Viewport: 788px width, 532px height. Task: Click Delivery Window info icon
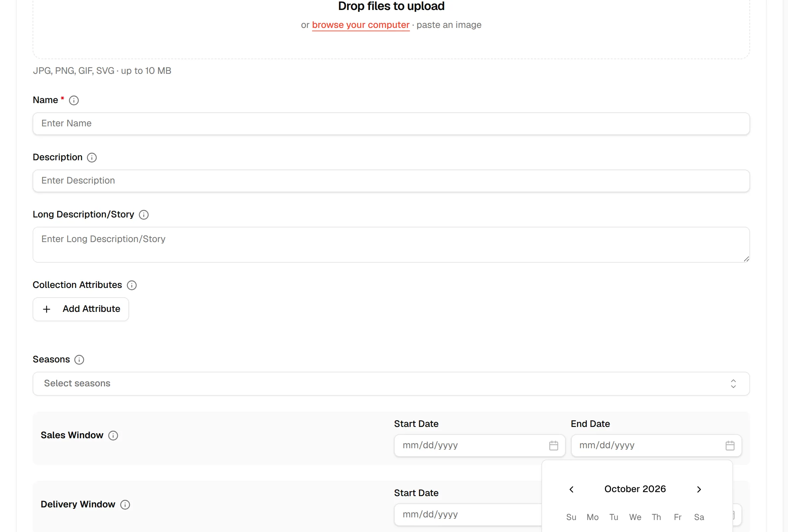pyautogui.click(x=125, y=505)
